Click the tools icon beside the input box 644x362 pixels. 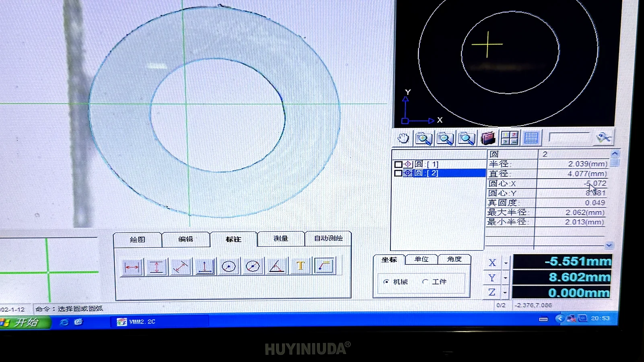click(603, 138)
